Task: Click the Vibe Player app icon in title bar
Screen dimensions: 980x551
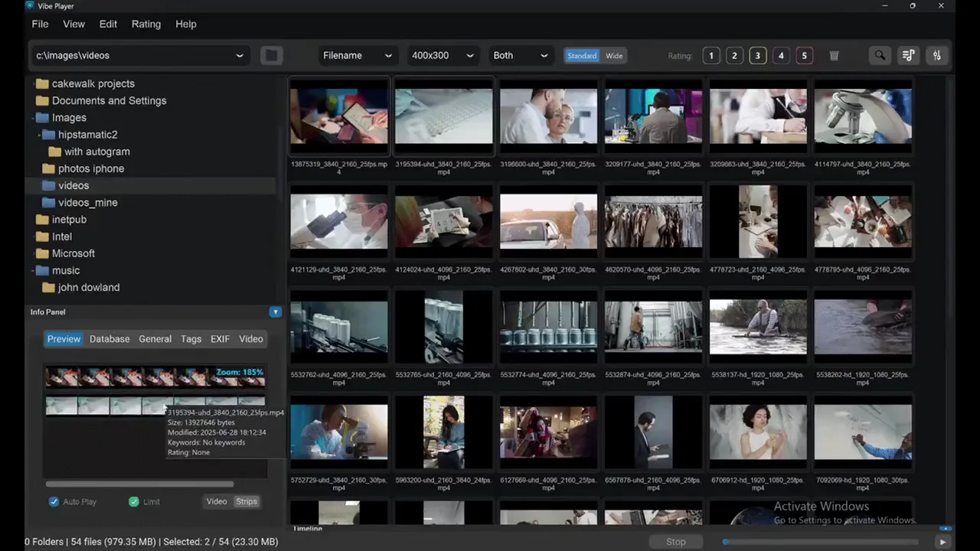Action: pyautogui.click(x=30, y=5)
